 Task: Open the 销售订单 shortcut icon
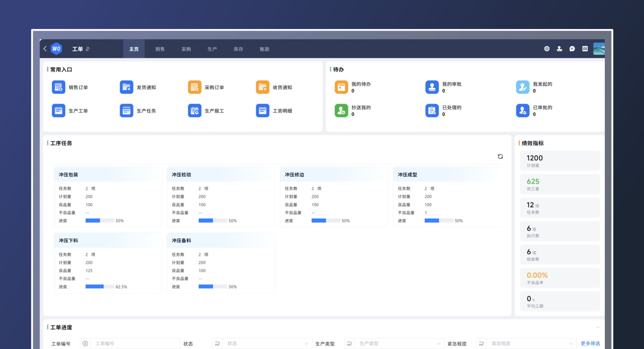58,87
